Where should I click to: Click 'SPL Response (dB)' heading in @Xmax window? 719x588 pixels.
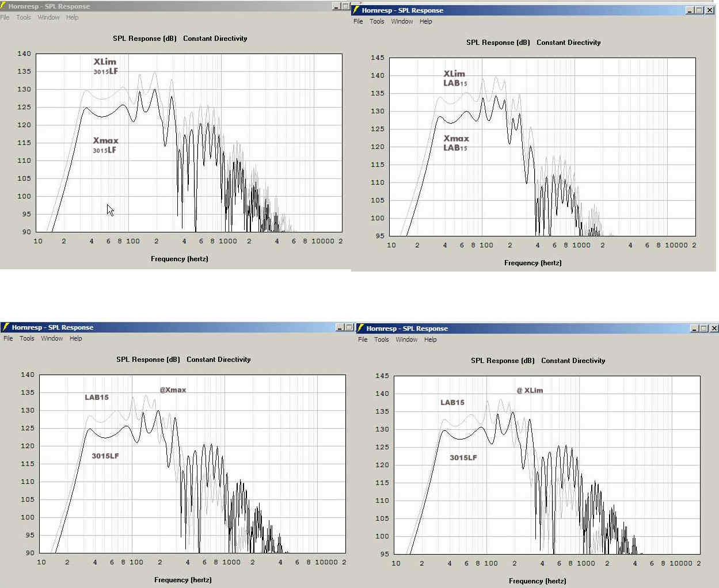[148, 360]
